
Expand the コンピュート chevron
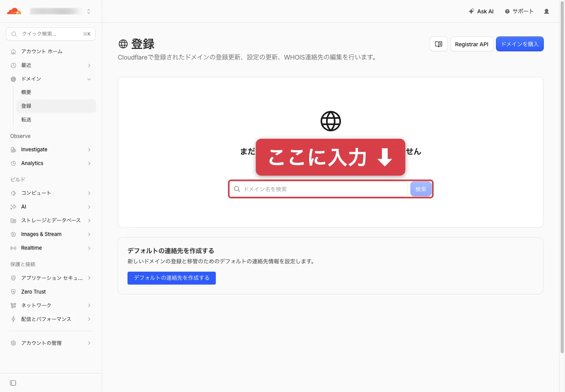[89, 193]
